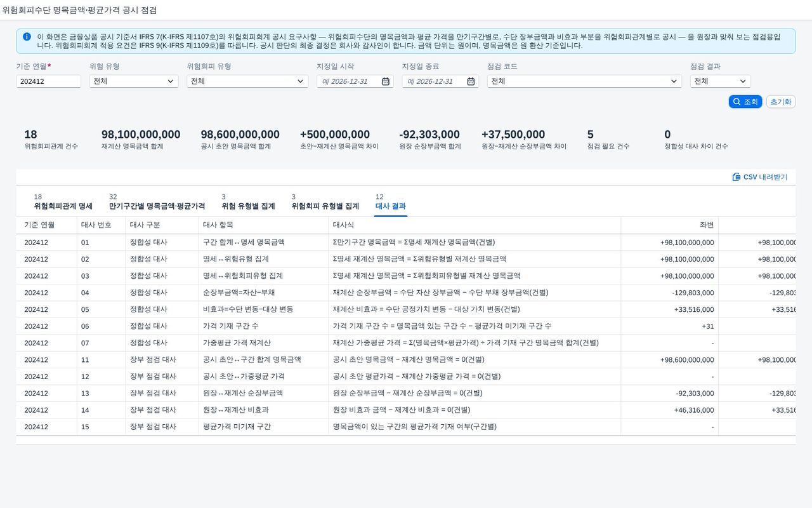
Task: Click the 점검 필요 건수 KPI tile
Action: [608, 140]
